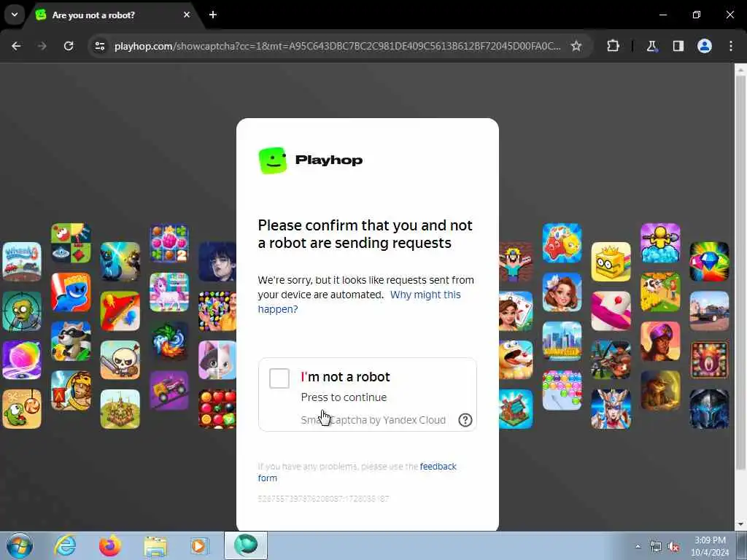Open the dark armored knight game thumbnail
The image size is (747, 560).
[709, 409]
